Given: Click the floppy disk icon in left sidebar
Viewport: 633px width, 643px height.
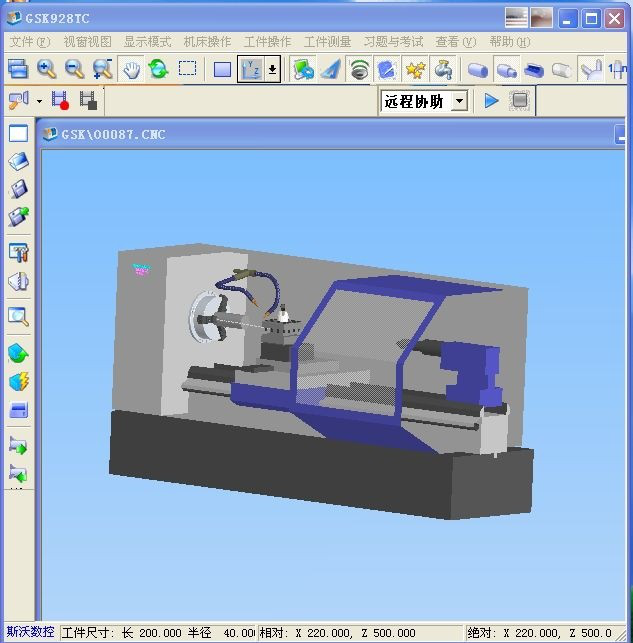Looking at the screenshot, I should tap(18, 188).
